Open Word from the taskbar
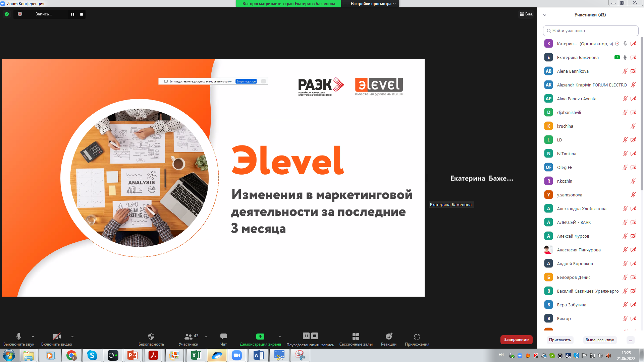The image size is (644, 362). coord(258,355)
